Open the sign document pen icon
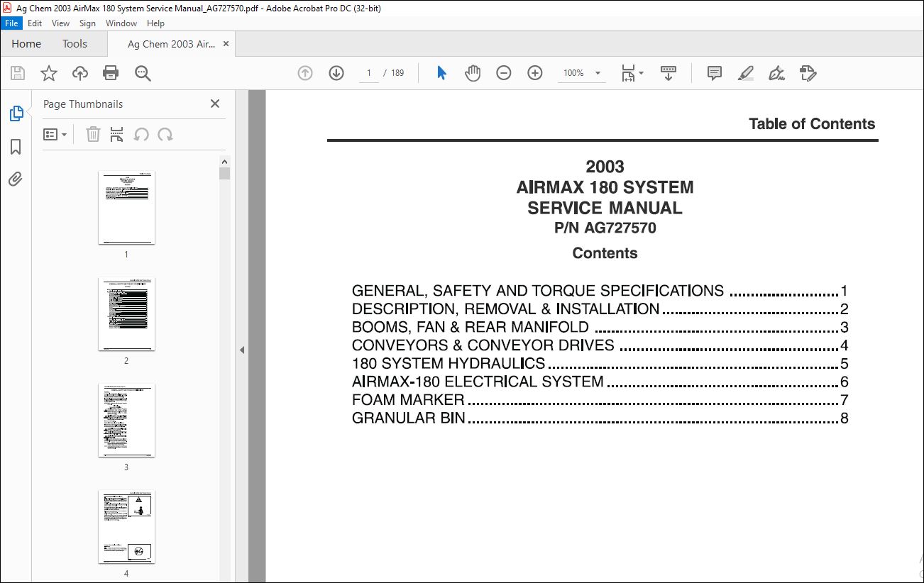 (x=776, y=73)
